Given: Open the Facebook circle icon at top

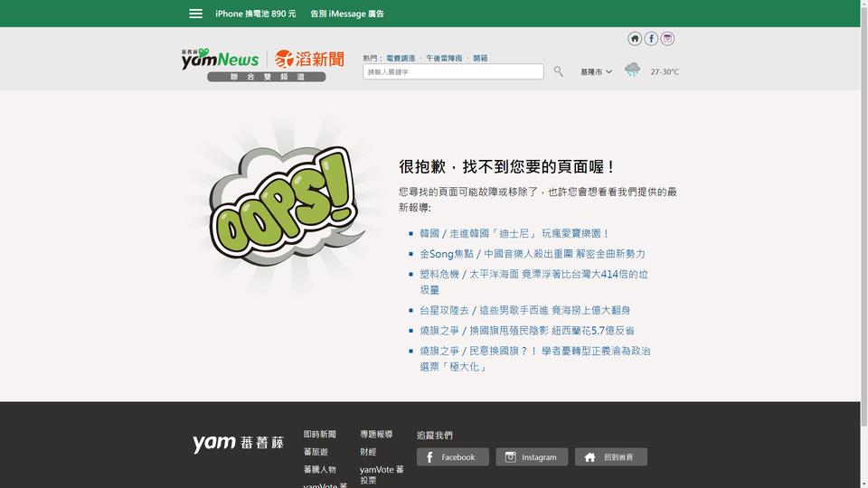Looking at the screenshot, I should coord(651,39).
